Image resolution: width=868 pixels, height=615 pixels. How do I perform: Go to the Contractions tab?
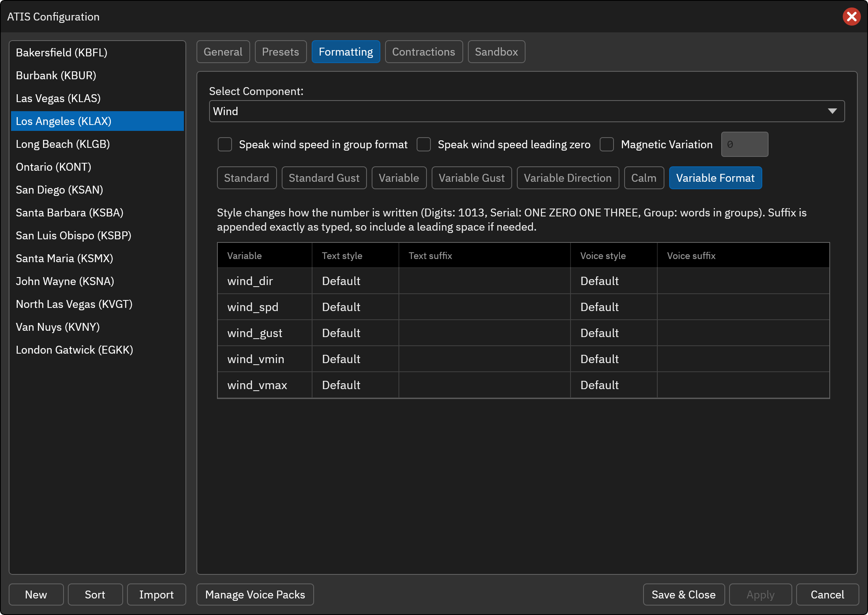pyautogui.click(x=424, y=52)
